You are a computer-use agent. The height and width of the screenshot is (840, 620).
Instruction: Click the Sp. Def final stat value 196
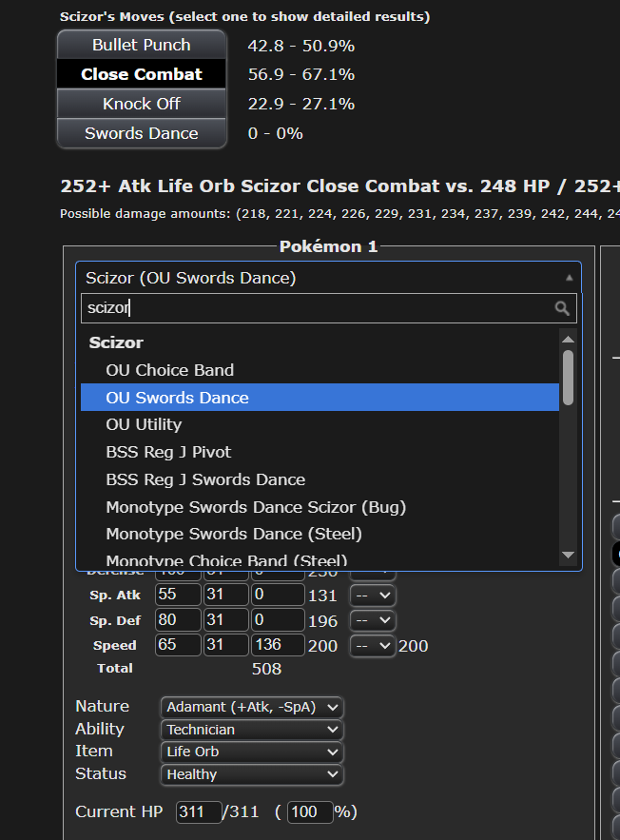(322, 621)
